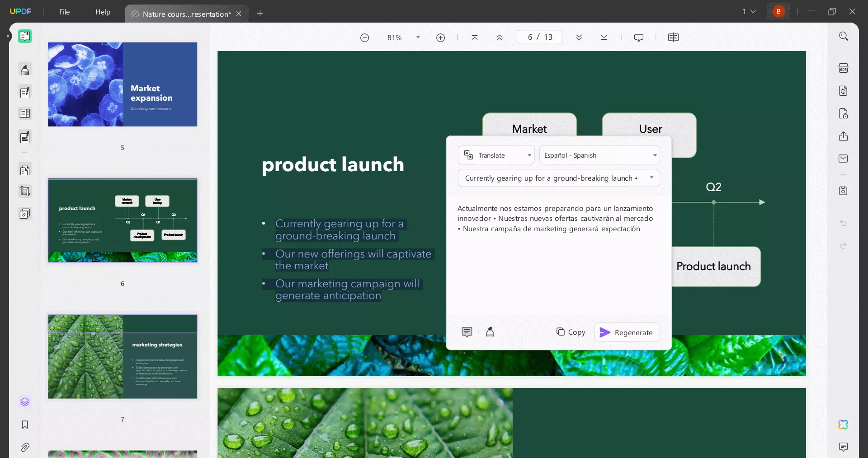Image resolution: width=868 pixels, height=458 pixels.
Task: Open the Help menu
Action: 103,12
